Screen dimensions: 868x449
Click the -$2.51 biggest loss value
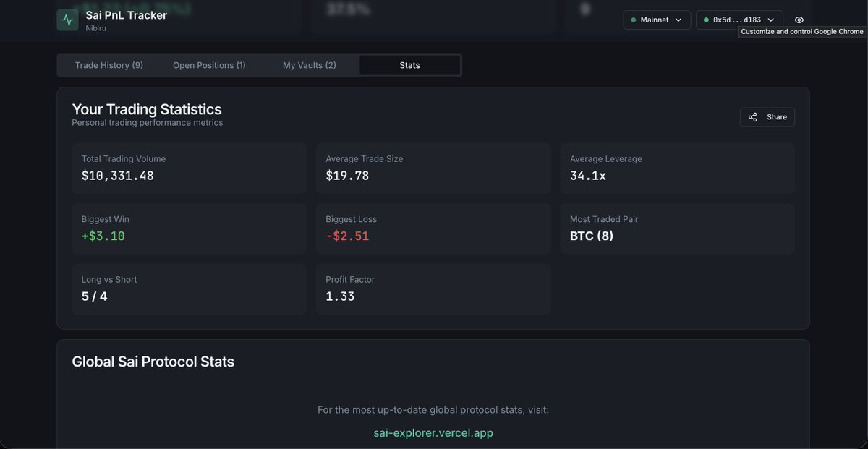(x=347, y=236)
